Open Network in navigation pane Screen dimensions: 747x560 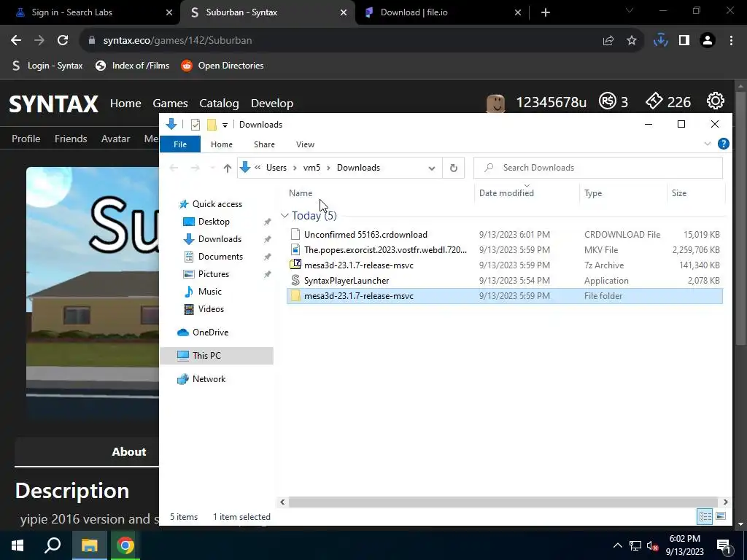(x=209, y=379)
